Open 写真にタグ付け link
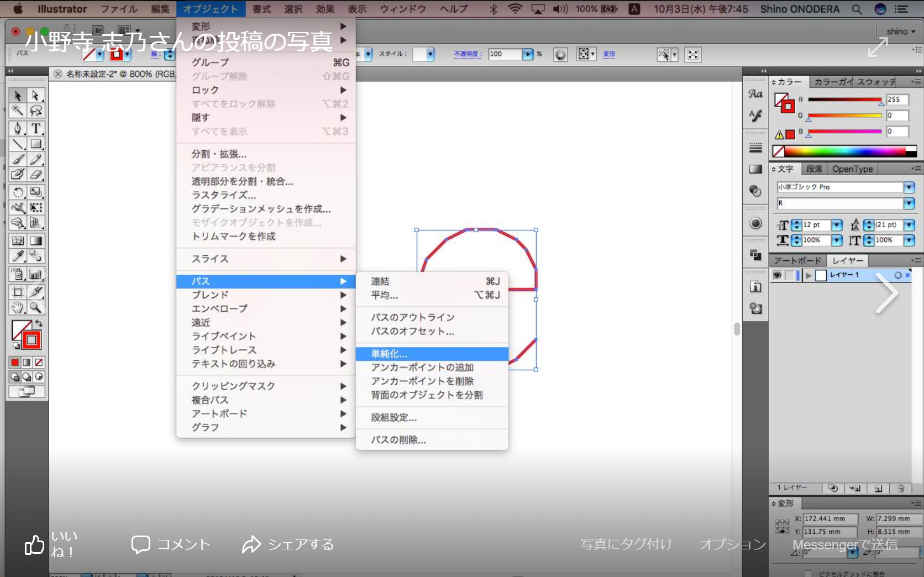 (626, 544)
